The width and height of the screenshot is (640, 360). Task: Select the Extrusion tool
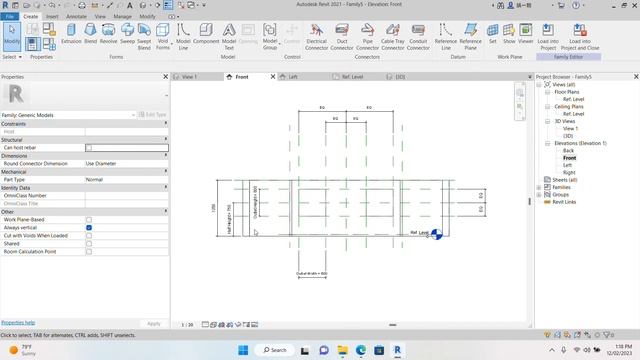pyautogui.click(x=71, y=33)
